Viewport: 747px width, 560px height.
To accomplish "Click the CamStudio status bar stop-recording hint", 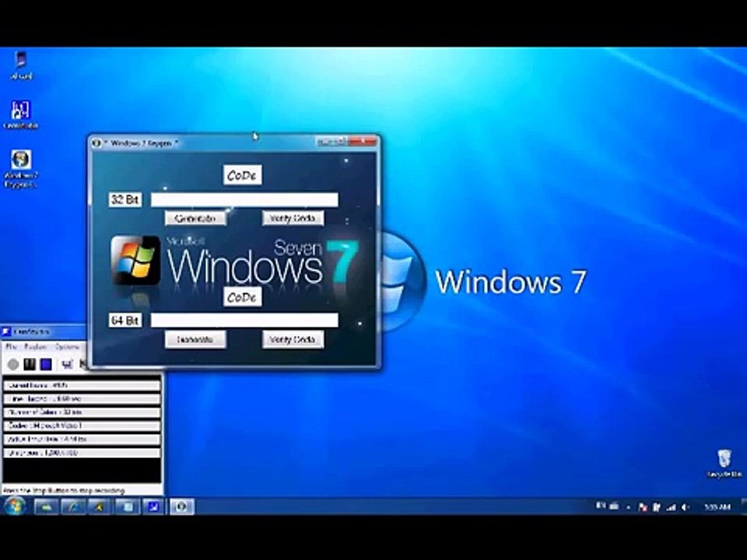I will tap(65, 490).
